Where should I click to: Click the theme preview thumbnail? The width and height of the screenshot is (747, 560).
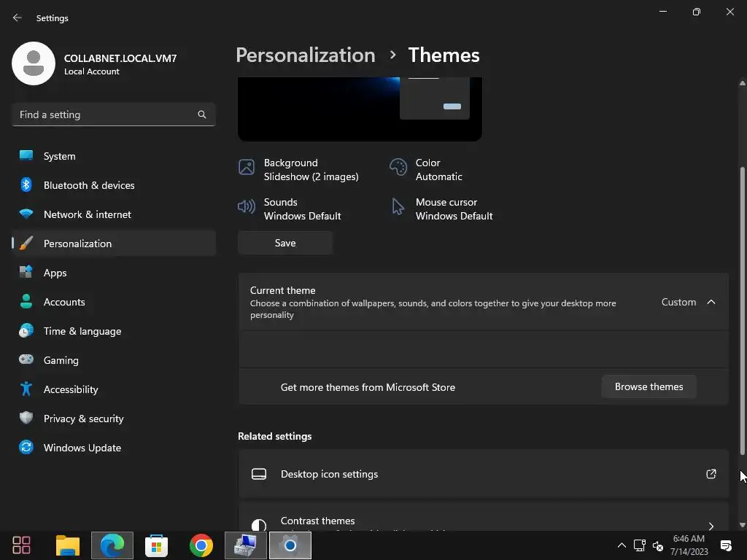point(360,109)
